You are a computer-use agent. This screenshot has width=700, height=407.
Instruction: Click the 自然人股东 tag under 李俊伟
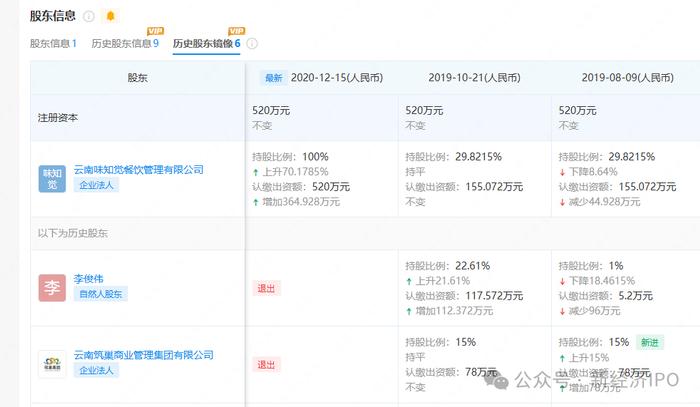101,294
